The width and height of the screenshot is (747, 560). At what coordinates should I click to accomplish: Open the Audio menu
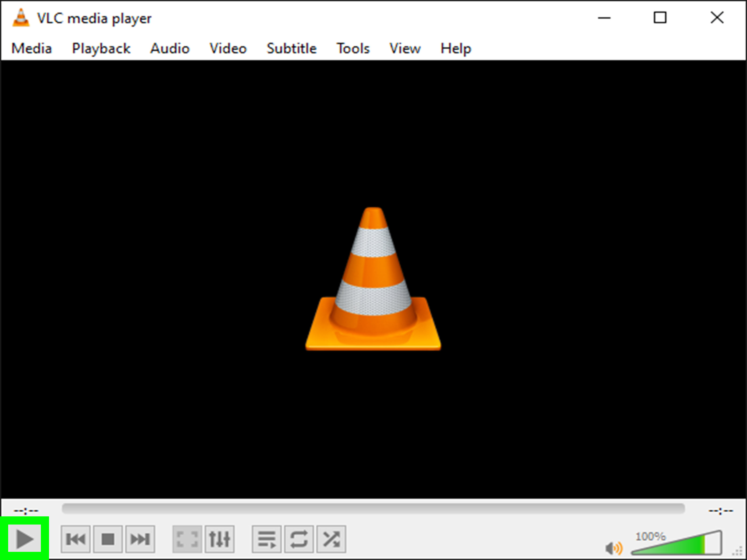pos(170,49)
